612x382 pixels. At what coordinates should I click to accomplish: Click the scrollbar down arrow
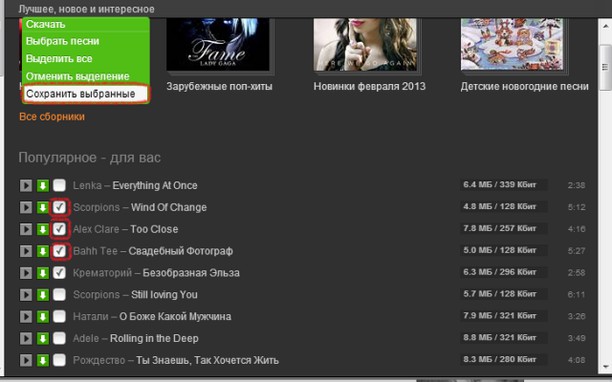pyautogui.click(x=605, y=367)
